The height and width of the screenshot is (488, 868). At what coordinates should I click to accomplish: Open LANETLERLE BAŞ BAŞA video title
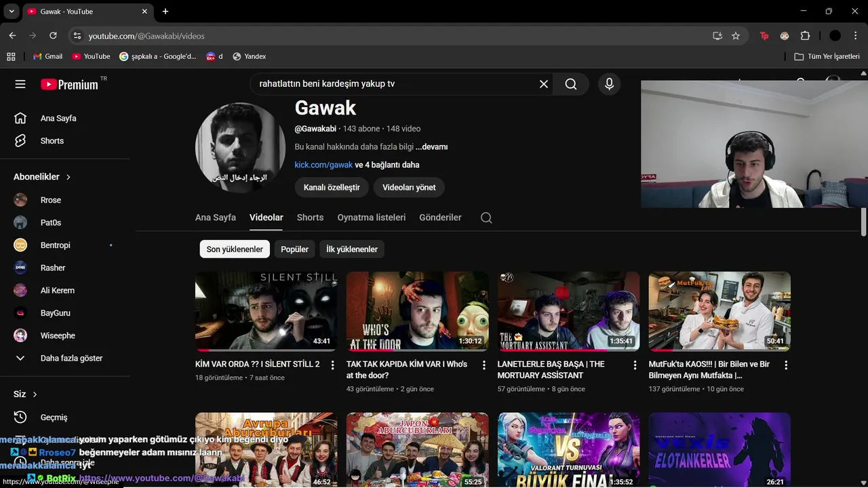(551, 369)
